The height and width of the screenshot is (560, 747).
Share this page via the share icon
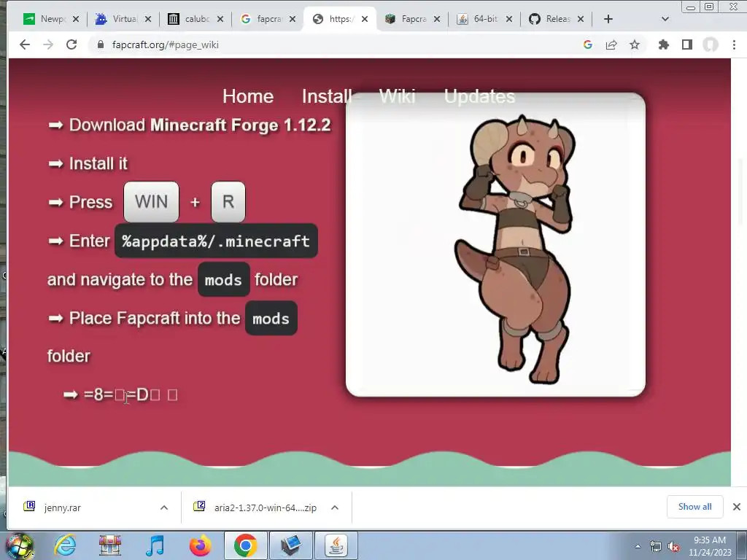click(x=611, y=44)
